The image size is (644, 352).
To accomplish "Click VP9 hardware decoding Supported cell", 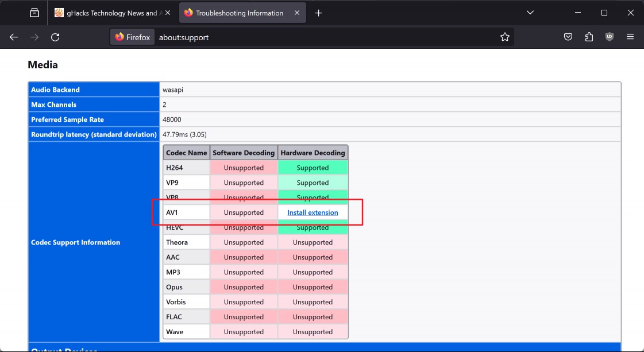I will pos(313,183).
